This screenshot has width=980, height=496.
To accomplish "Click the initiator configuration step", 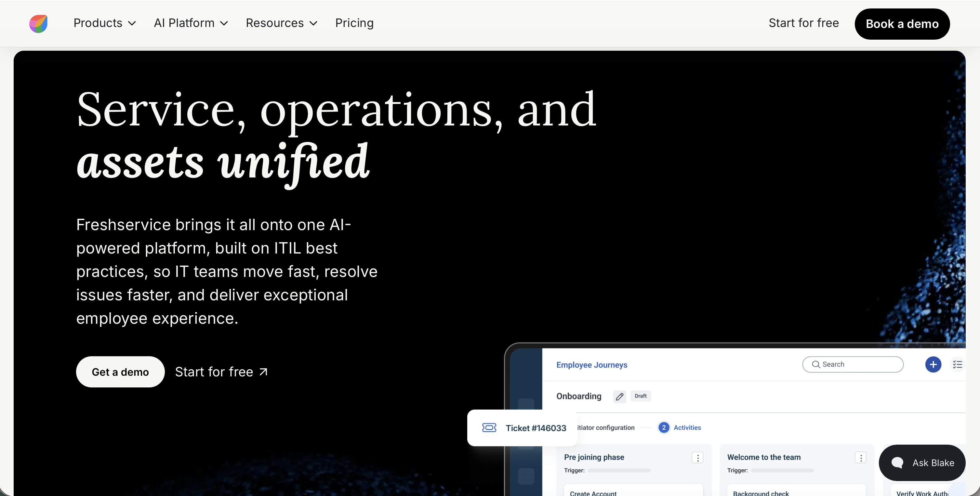I will click(x=606, y=427).
